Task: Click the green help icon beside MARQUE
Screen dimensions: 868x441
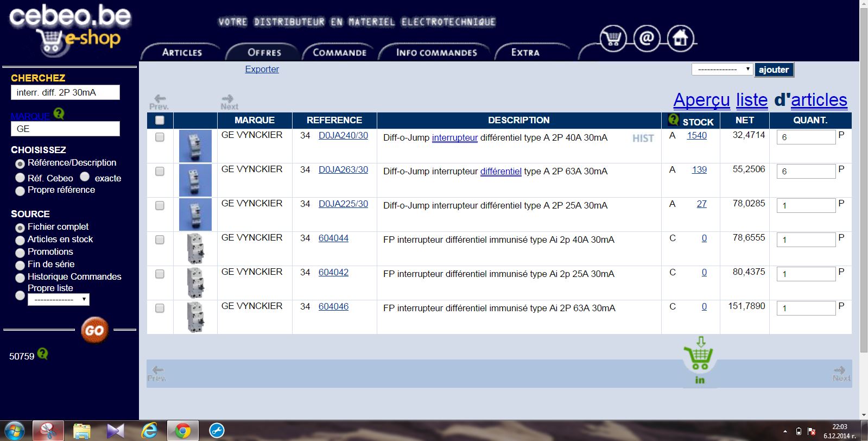Action: [x=59, y=114]
